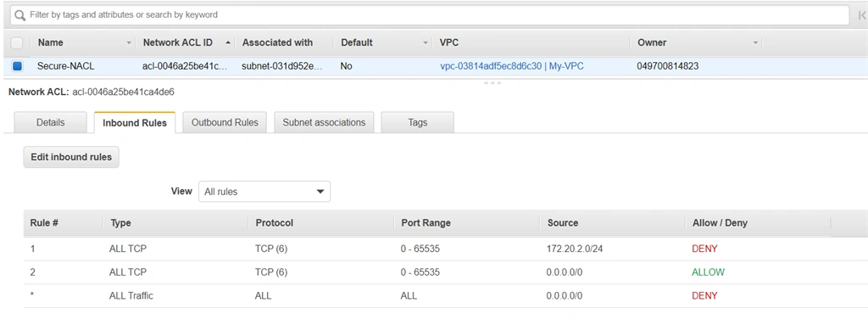The image size is (868, 336).
Task: Click the Source column header
Action: click(563, 223)
